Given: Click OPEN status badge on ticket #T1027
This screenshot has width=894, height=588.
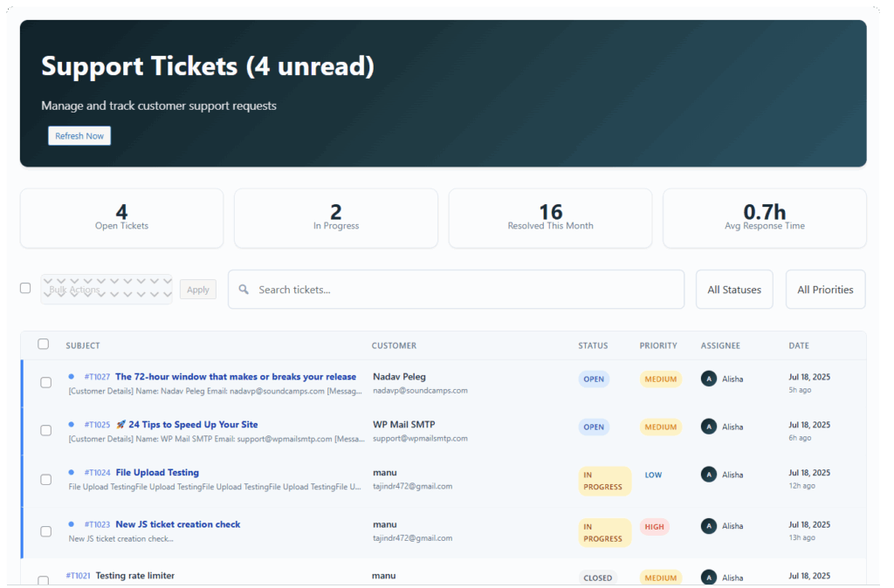Looking at the screenshot, I should pyautogui.click(x=594, y=379).
